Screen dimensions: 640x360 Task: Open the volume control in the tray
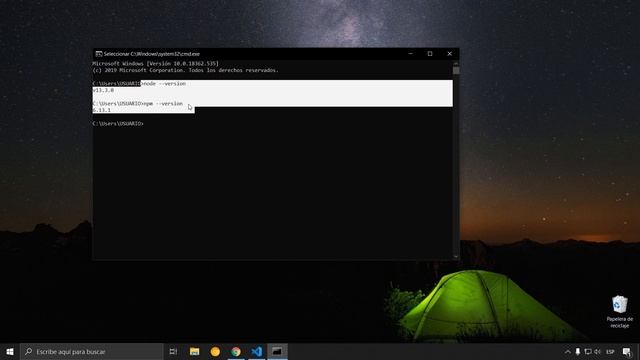pos(598,351)
